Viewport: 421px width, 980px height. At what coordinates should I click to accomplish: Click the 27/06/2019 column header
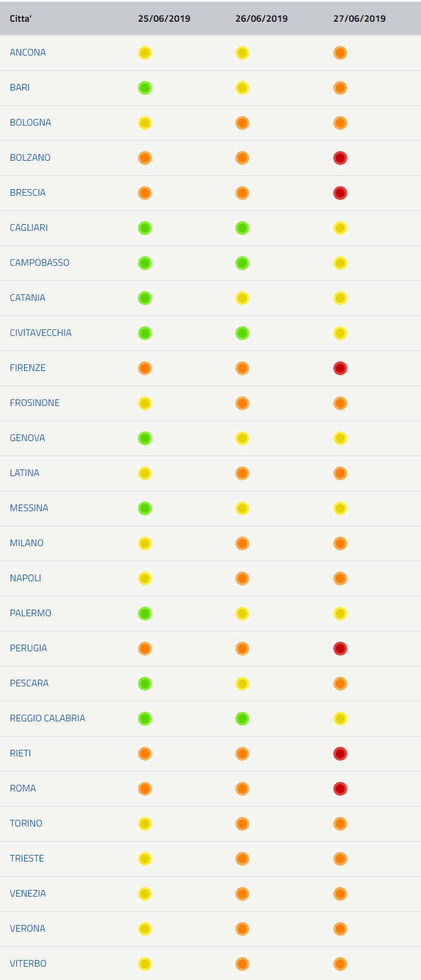pos(359,18)
